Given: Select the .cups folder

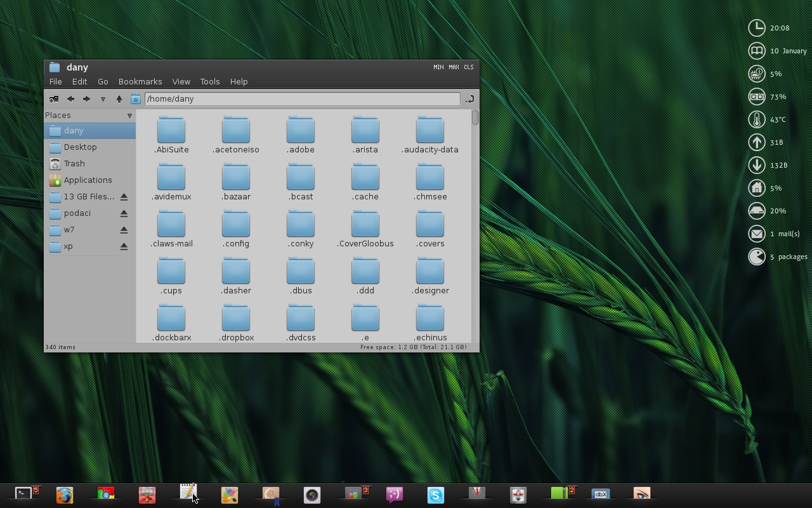Looking at the screenshot, I should coord(171,276).
